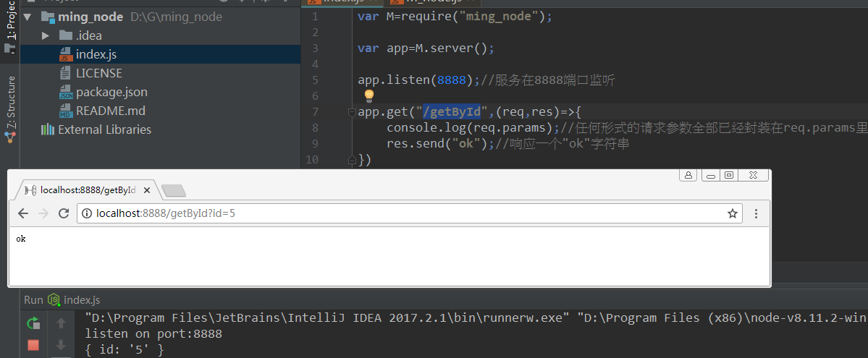Go forward in the browser
868x358 pixels.
[43, 213]
